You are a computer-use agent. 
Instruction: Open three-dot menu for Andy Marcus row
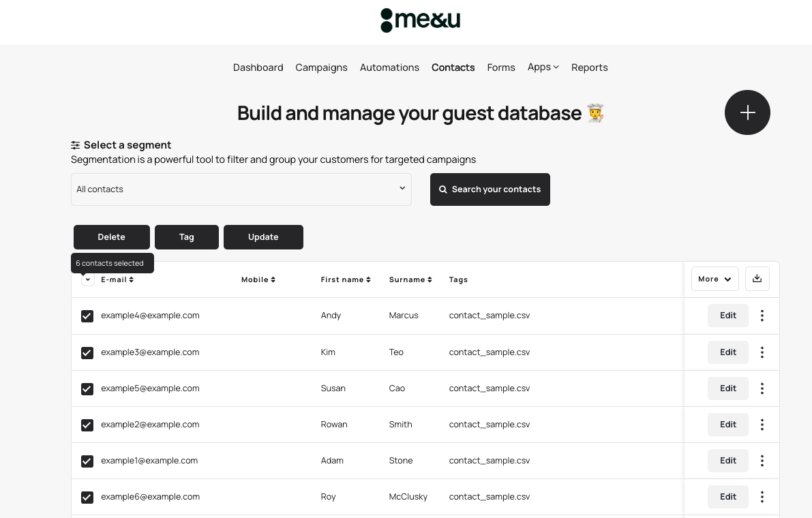[762, 316]
